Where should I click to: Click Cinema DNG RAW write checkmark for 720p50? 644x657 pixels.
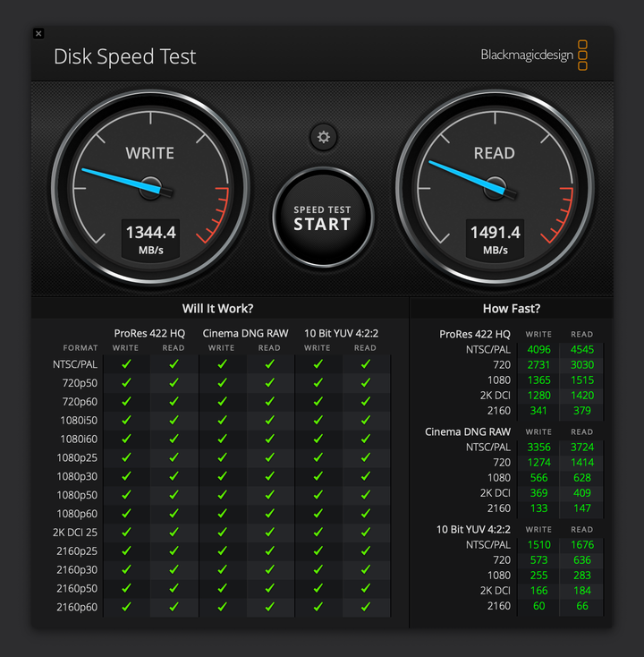point(222,382)
